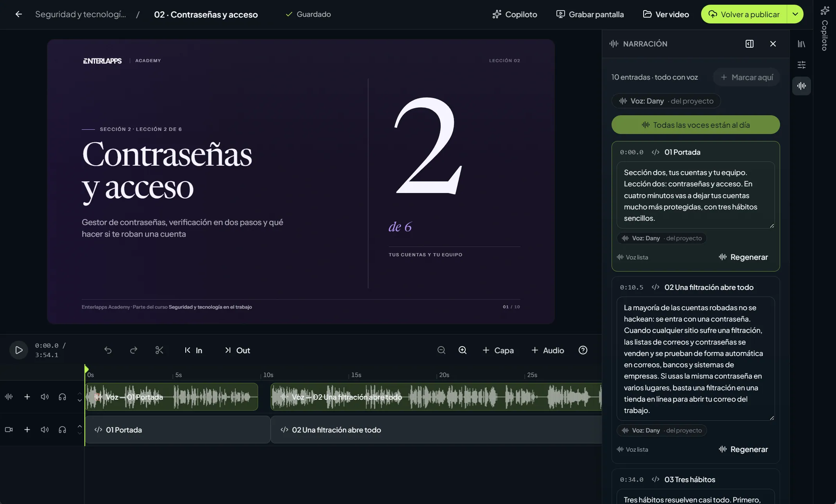Viewport: 836px width, 504px height.
Task: Redo the last action
Action: [134, 350]
